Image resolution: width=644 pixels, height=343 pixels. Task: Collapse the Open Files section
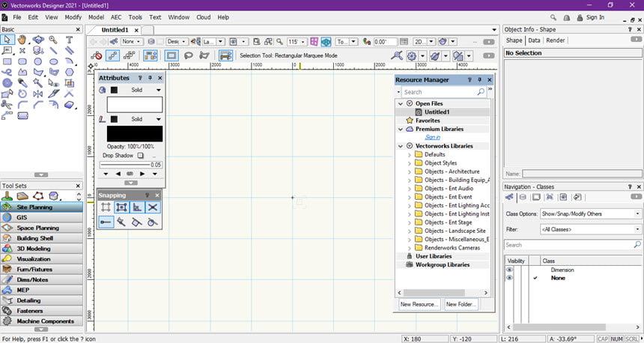(x=401, y=104)
